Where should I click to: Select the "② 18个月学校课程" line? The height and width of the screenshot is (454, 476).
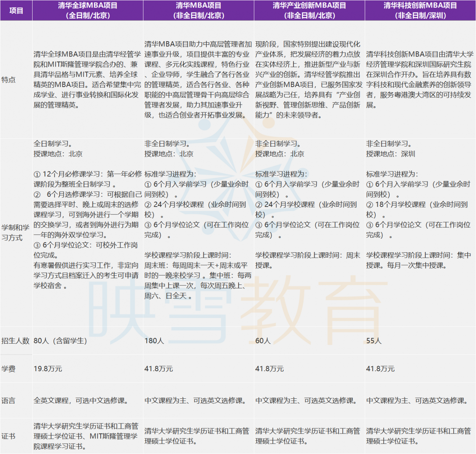coord(417,210)
